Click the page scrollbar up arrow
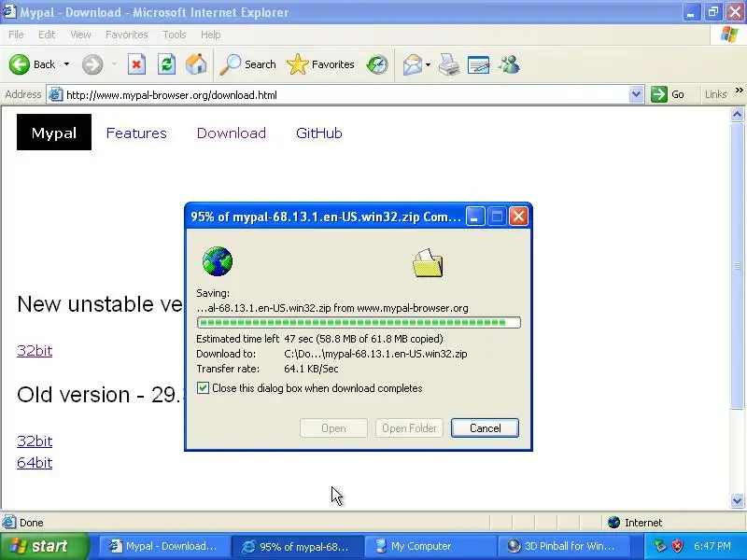This screenshot has width=747, height=560. coord(738,115)
